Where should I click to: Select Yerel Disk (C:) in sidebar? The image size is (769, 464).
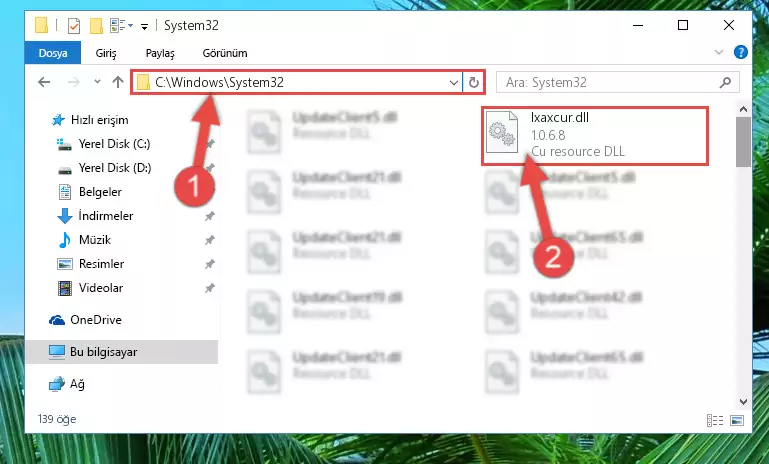[114, 144]
